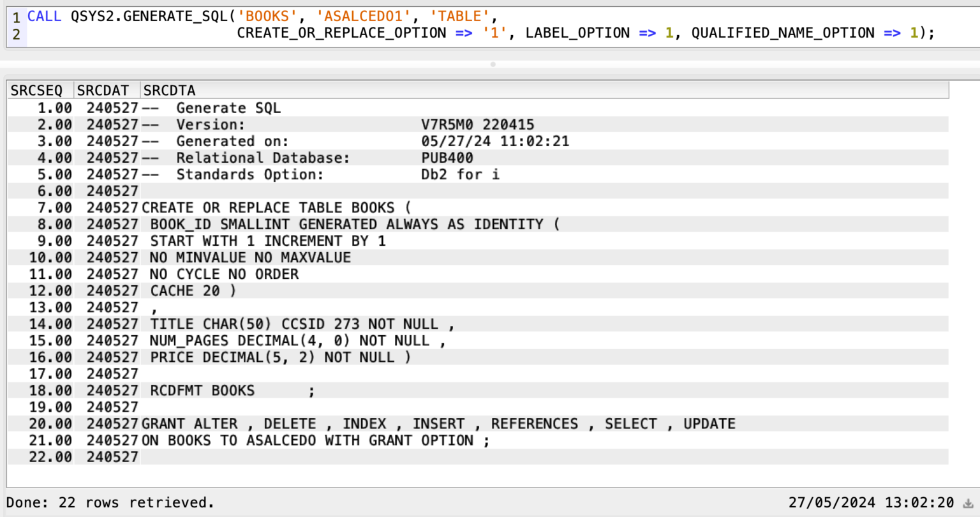Image resolution: width=980 pixels, height=517 pixels.
Task: Click the 'ASALCEDO1' string in SQL statement
Action: point(364,17)
